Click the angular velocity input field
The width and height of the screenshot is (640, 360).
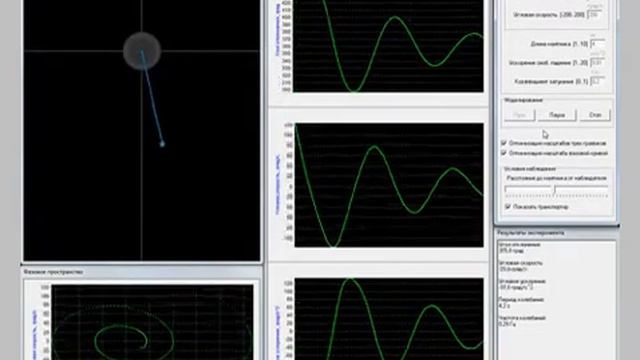point(595,14)
